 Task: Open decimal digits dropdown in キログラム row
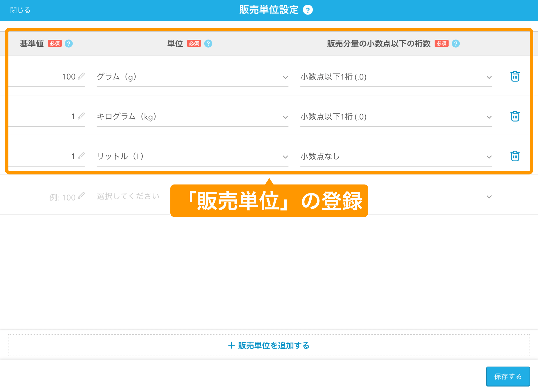click(x=396, y=117)
